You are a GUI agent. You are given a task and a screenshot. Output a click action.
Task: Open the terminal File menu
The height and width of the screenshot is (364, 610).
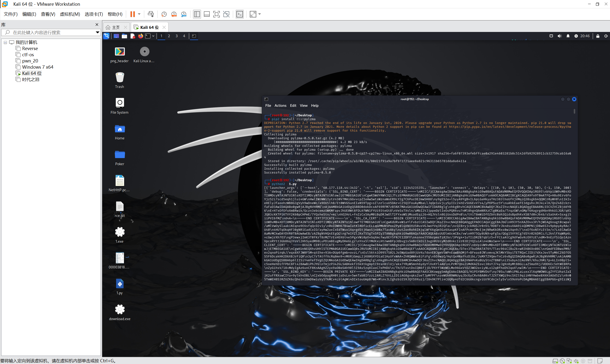point(268,105)
